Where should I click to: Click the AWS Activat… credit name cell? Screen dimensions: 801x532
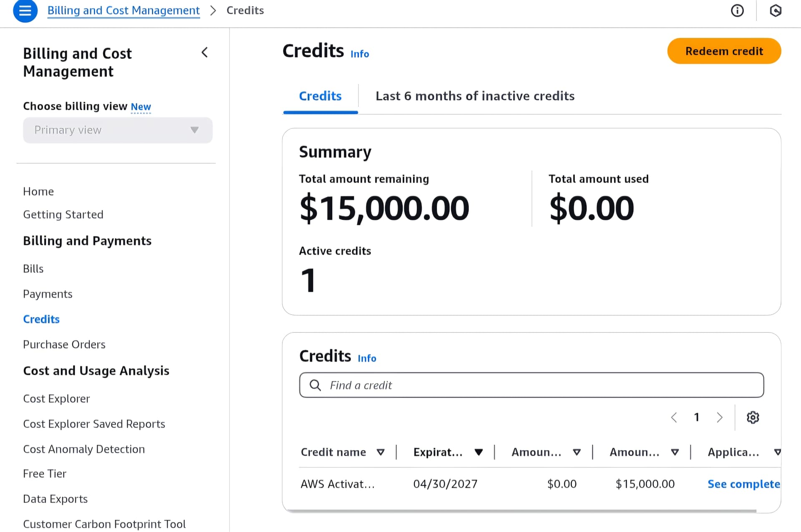coord(338,484)
